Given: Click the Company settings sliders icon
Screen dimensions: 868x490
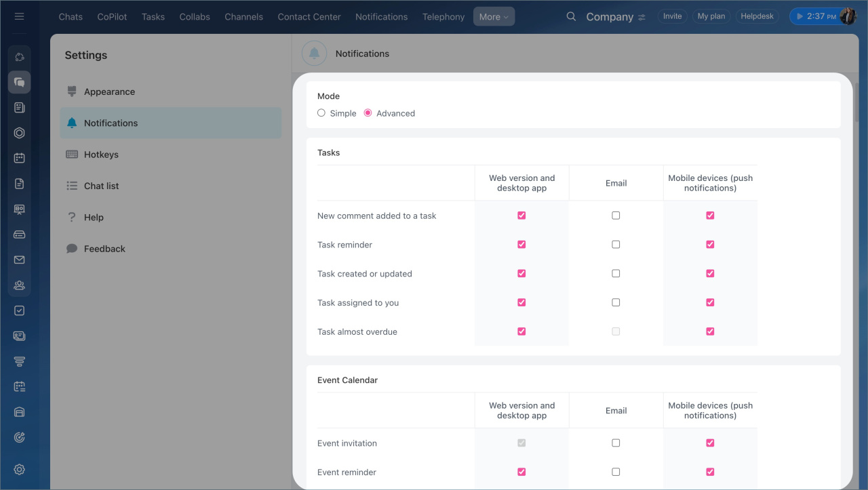Looking at the screenshot, I should pos(642,17).
